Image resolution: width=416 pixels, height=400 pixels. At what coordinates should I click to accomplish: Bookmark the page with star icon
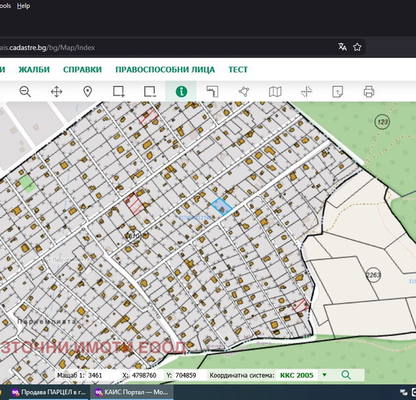point(357,47)
